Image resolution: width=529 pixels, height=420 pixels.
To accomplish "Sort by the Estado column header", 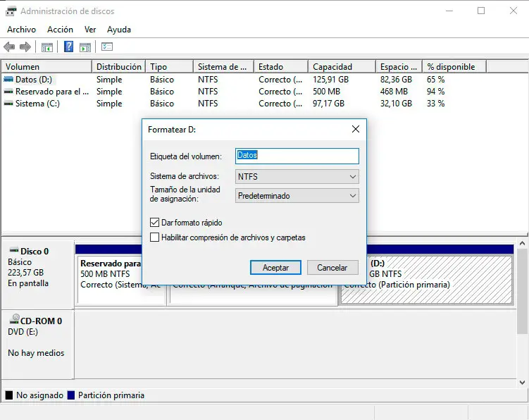I will pos(281,66).
